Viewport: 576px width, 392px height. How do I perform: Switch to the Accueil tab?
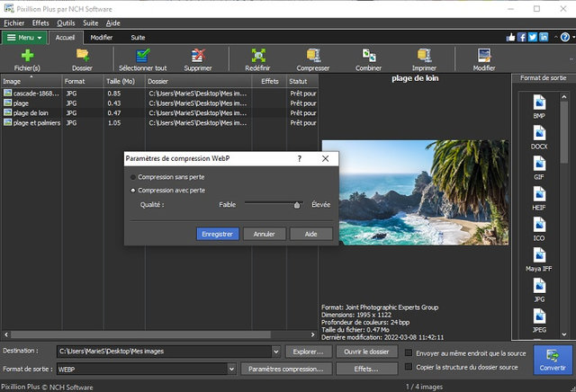[x=65, y=38]
